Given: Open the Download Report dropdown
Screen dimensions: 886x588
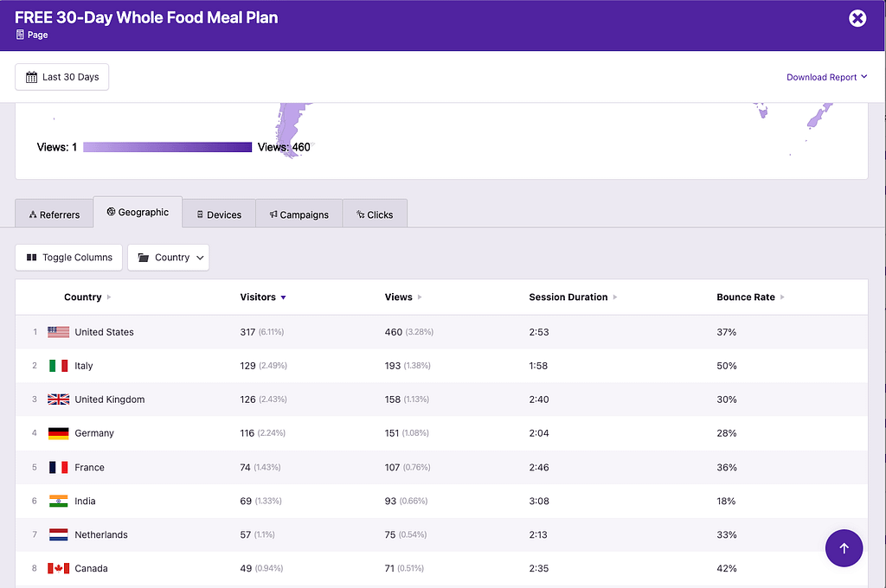Looking at the screenshot, I should pos(826,77).
